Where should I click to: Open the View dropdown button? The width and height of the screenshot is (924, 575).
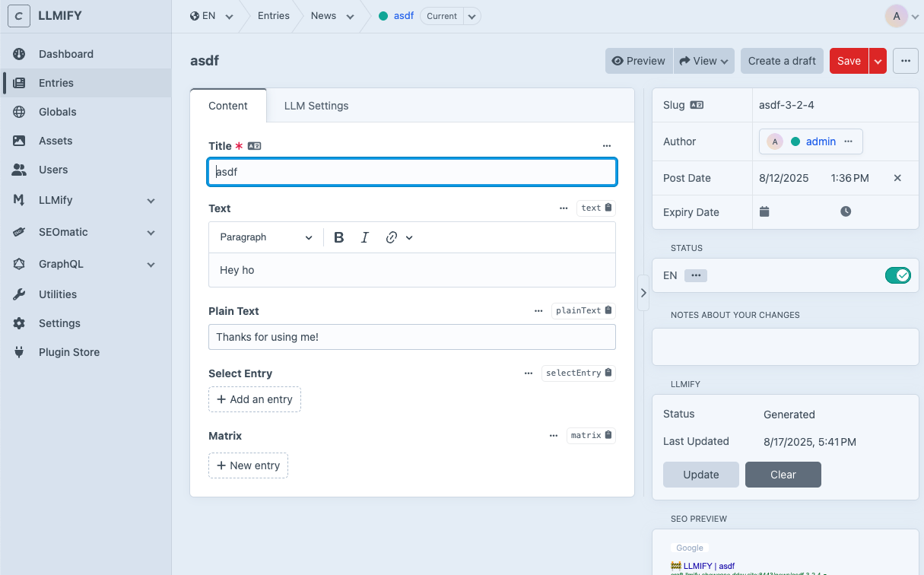pyautogui.click(x=703, y=61)
